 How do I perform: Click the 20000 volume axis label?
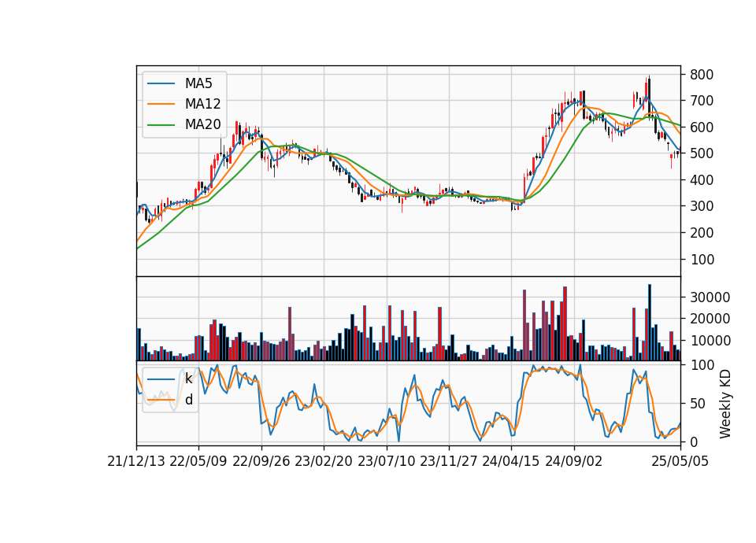click(710, 319)
